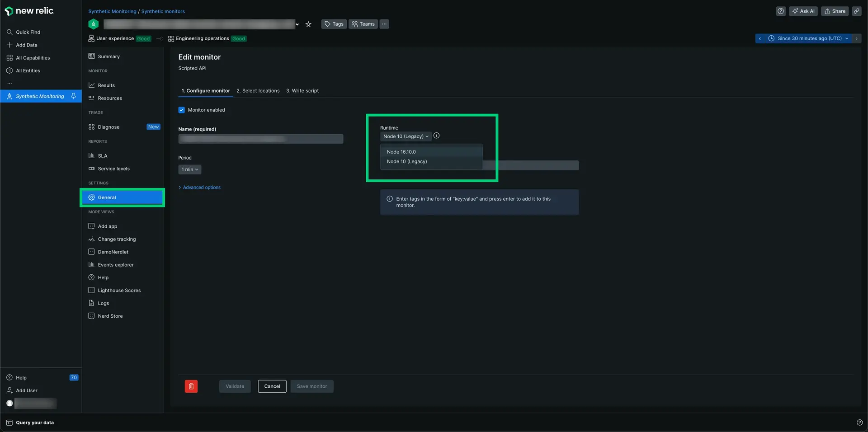Open Teams button
Viewport: 868px width, 432px height.
click(x=363, y=24)
